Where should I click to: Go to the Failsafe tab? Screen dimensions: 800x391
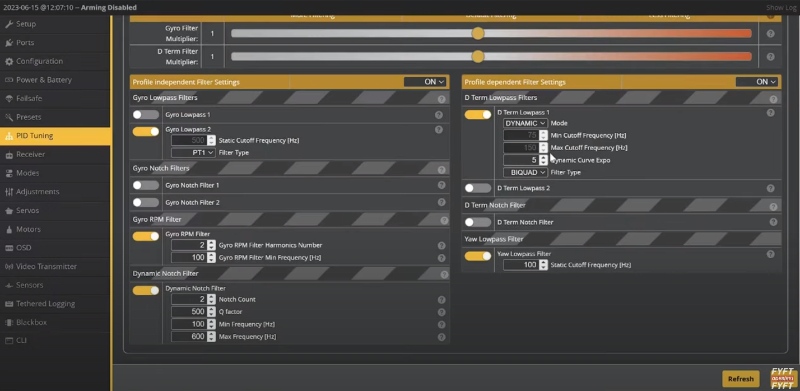tap(55, 99)
